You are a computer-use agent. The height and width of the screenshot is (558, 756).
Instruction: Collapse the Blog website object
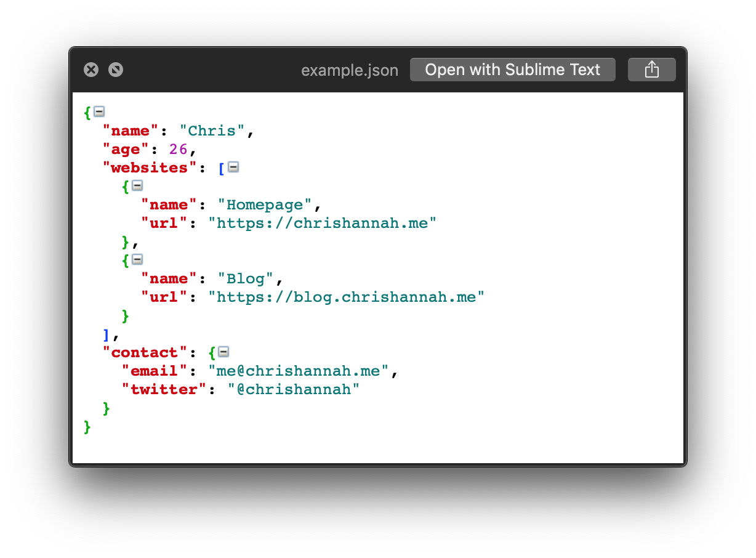click(x=137, y=259)
